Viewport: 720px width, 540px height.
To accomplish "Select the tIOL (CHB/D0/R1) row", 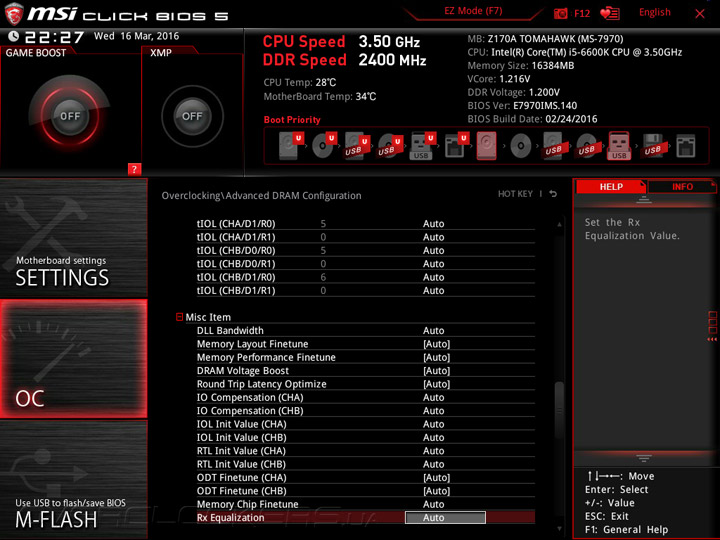I will pos(366,264).
